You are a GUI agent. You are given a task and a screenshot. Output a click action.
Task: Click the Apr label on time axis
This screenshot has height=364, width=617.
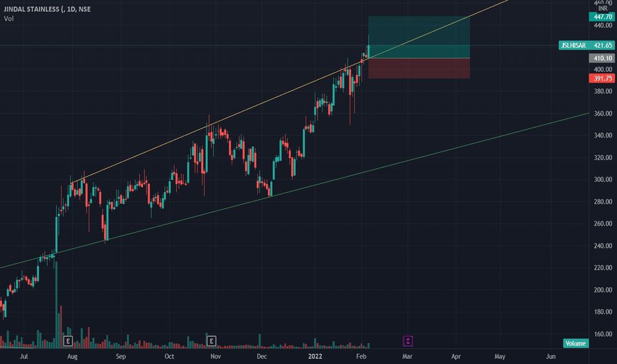pyautogui.click(x=455, y=357)
